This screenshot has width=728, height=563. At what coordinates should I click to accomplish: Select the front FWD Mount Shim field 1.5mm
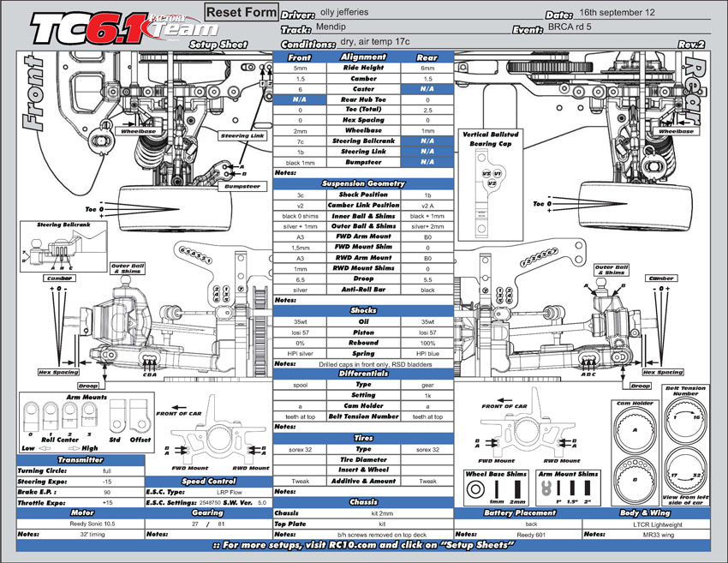click(300, 248)
